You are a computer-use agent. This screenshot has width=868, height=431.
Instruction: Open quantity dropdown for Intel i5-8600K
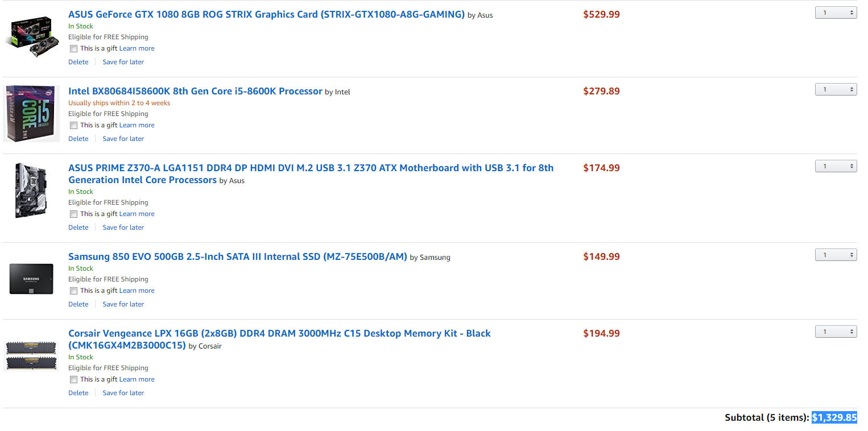click(x=836, y=89)
